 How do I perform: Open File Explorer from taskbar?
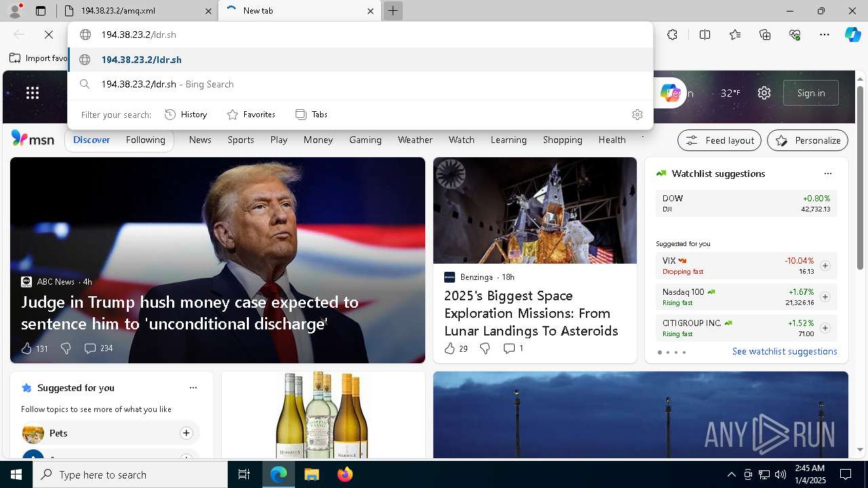point(311,474)
